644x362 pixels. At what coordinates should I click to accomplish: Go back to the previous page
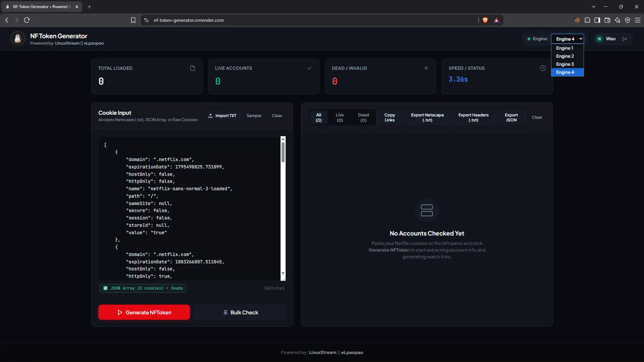pyautogui.click(x=7, y=20)
